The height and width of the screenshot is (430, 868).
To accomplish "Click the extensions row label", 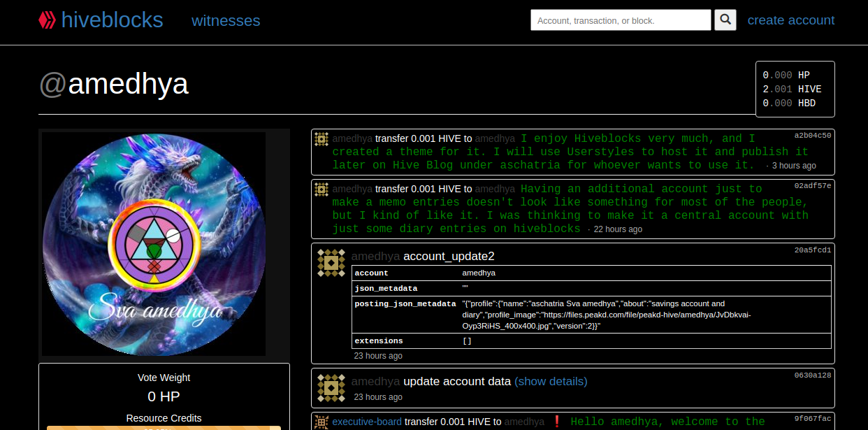I will [x=379, y=341].
